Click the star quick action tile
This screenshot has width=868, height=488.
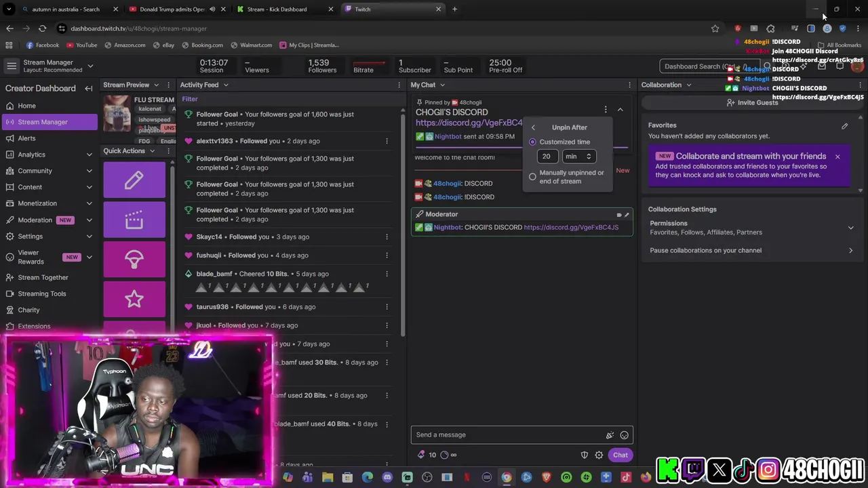[134, 299]
